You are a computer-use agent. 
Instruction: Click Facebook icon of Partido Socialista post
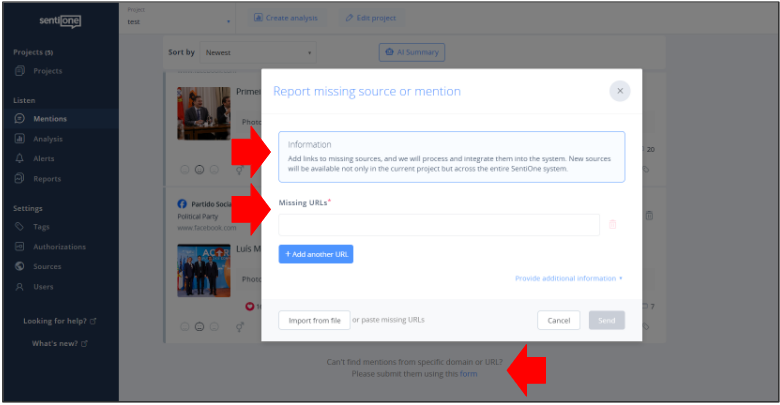[x=182, y=204]
